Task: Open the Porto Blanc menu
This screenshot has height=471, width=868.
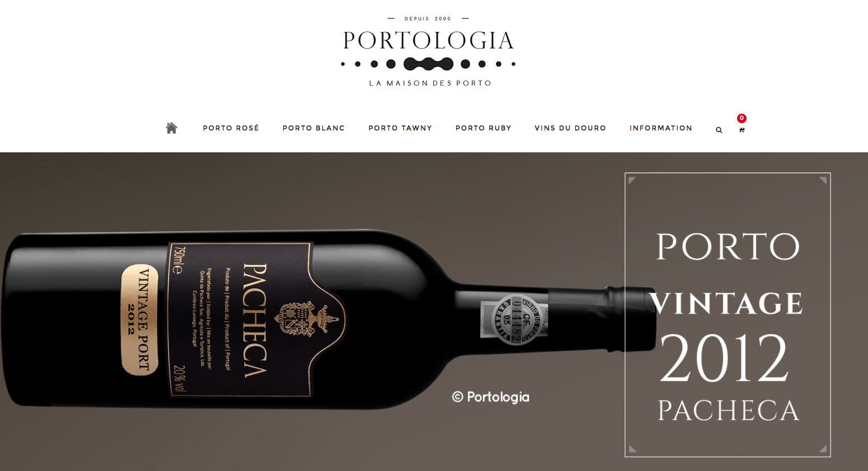Action: coord(314,128)
